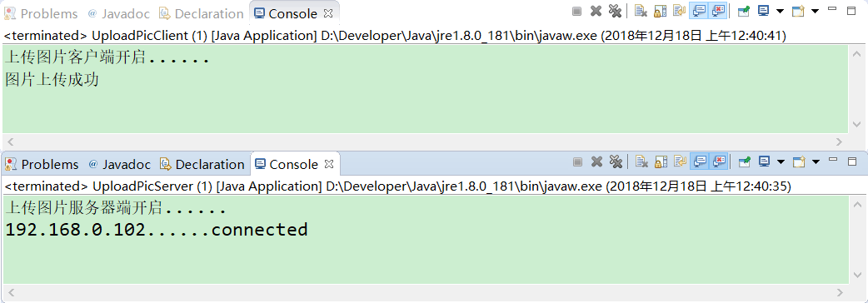This screenshot has height=303, width=868.
Task: Expand Display Selected Console dropdown in top panel
Action: pyautogui.click(x=780, y=11)
